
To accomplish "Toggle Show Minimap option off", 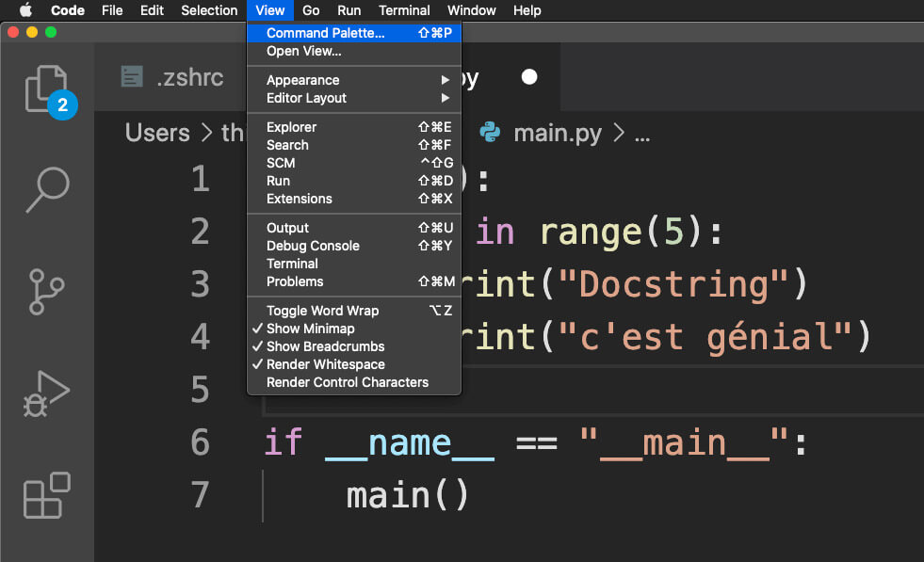I will [x=310, y=329].
